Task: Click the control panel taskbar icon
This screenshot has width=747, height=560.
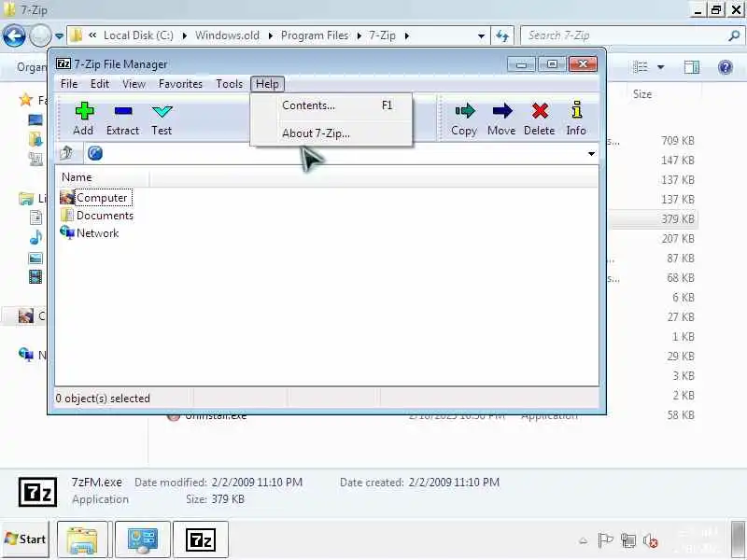Action: [143, 539]
